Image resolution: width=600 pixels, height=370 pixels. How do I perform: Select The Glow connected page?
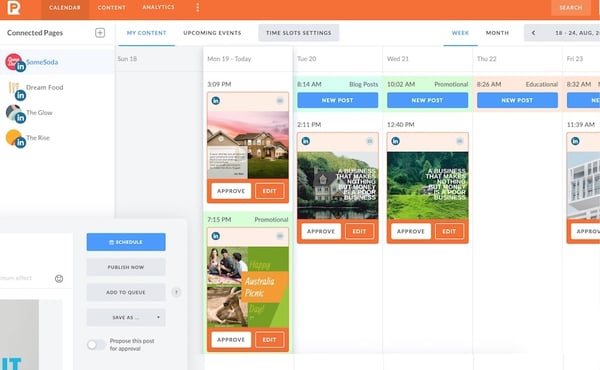57,112
